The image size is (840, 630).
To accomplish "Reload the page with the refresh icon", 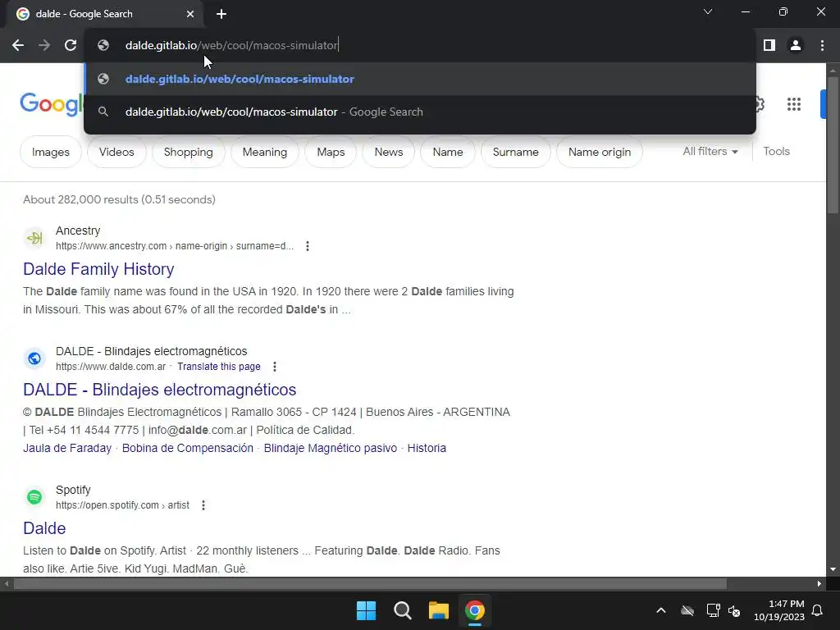I will click(x=71, y=46).
